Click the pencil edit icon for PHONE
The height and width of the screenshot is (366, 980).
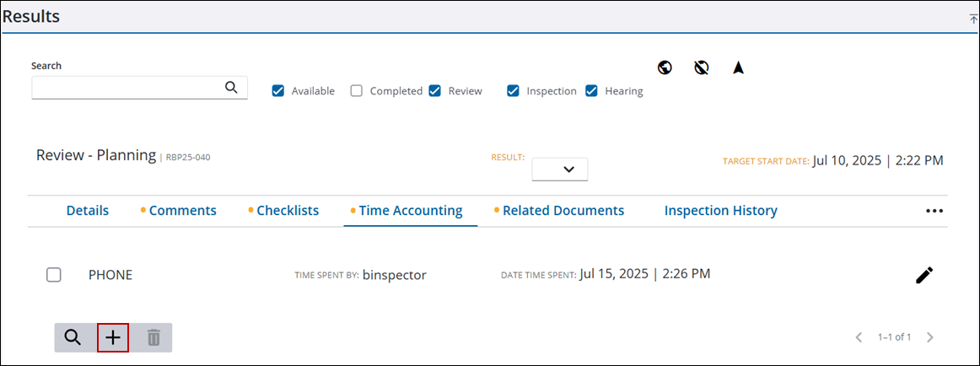[x=924, y=275]
